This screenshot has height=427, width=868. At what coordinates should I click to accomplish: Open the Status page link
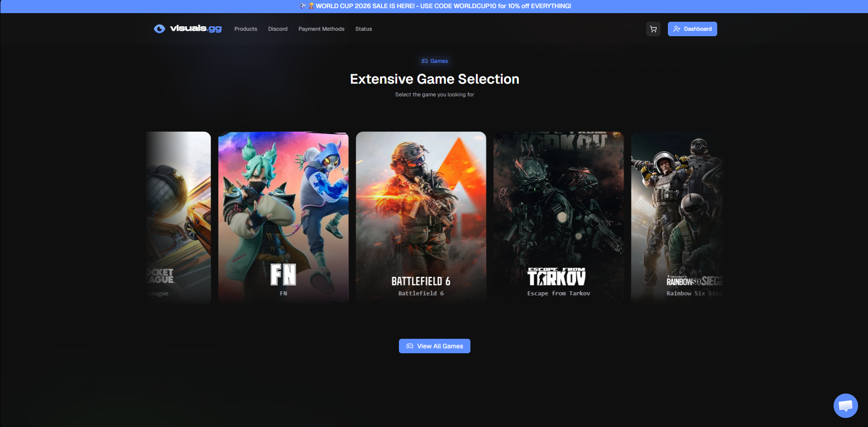coord(364,29)
